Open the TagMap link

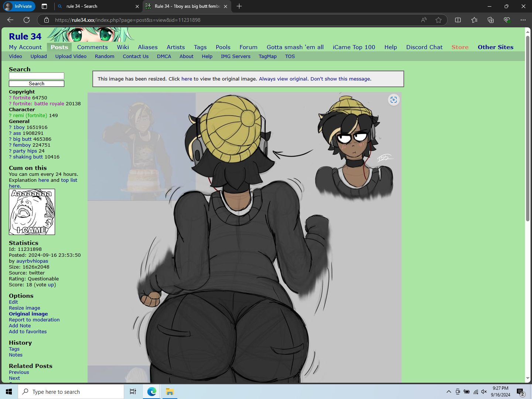268,57
